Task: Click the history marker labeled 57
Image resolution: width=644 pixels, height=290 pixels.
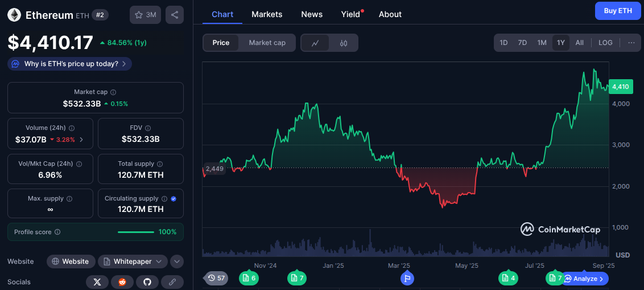Action: tap(217, 278)
